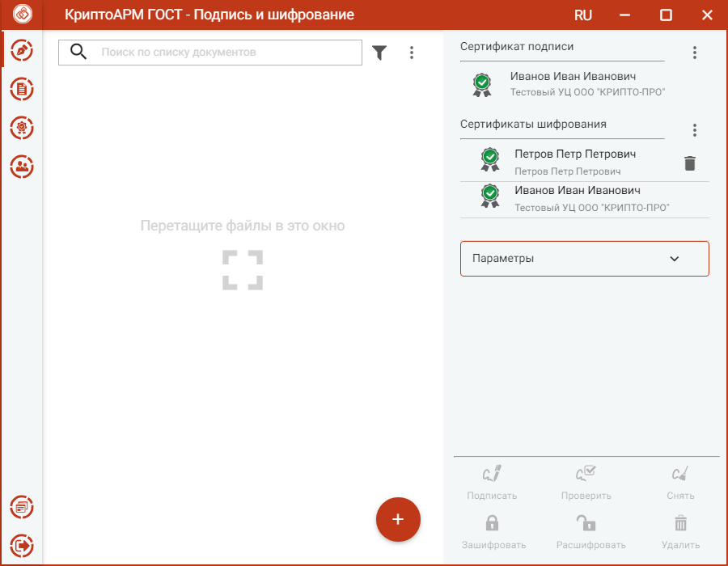The image size is (728, 566).
Task: Focus the document list search field
Action: (x=210, y=53)
